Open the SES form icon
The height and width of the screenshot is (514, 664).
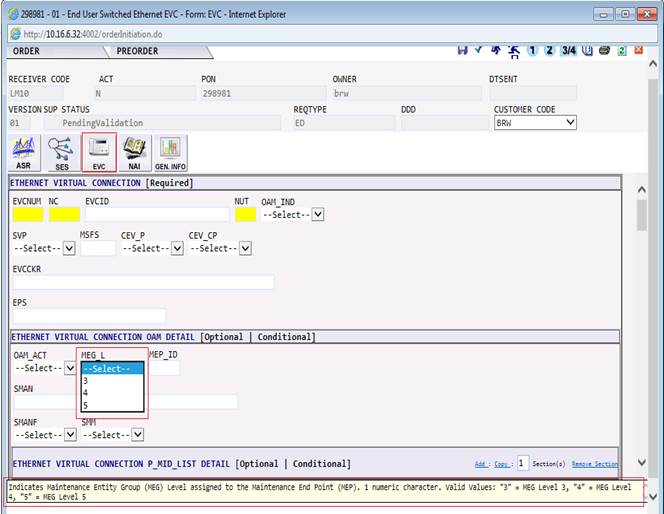click(62, 153)
